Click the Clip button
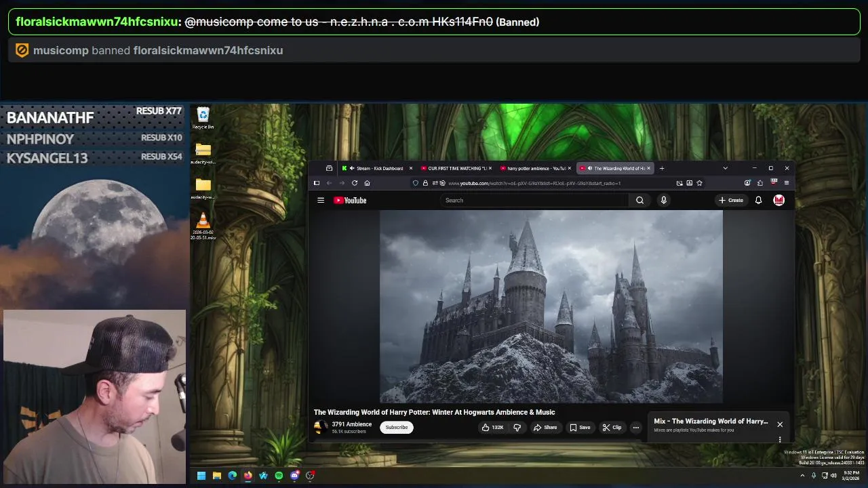Screen dimensions: 868x488 point(612,427)
